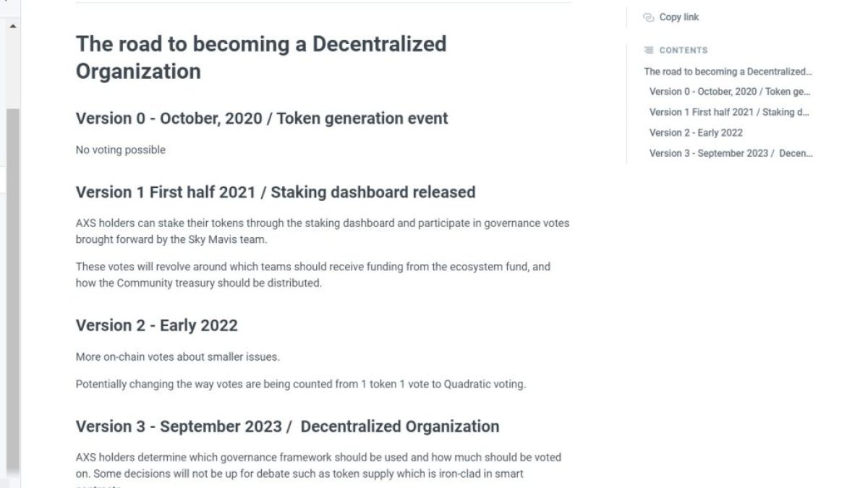Click the main article title 'The road to becoming'

click(260, 57)
